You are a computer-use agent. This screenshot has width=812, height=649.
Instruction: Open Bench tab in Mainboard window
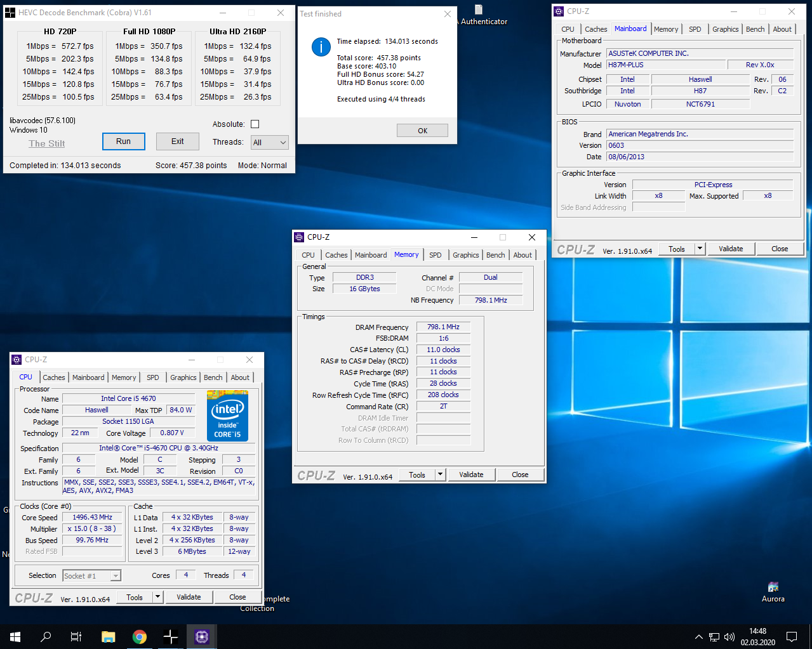tap(755, 29)
